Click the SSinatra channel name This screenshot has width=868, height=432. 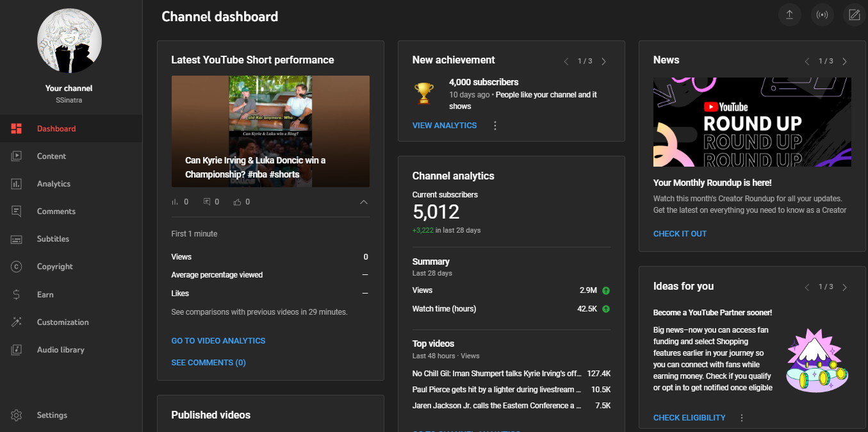[x=69, y=100]
